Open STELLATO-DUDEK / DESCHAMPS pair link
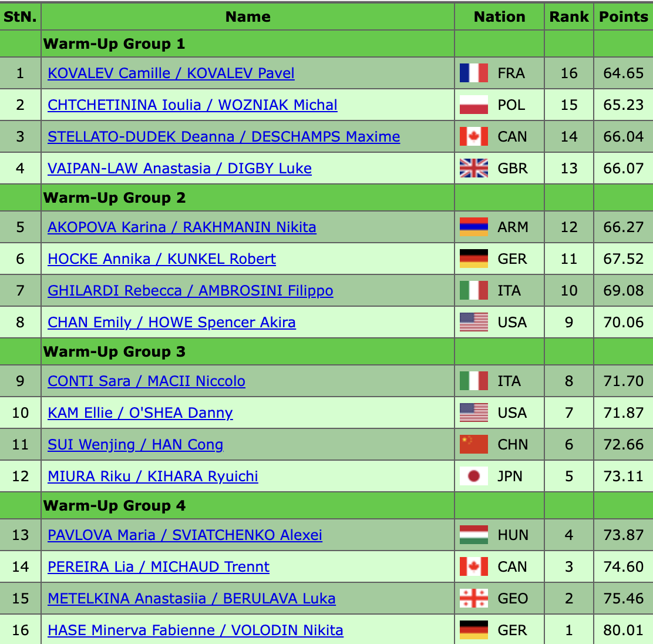This screenshot has height=644, width=653. (x=224, y=137)
